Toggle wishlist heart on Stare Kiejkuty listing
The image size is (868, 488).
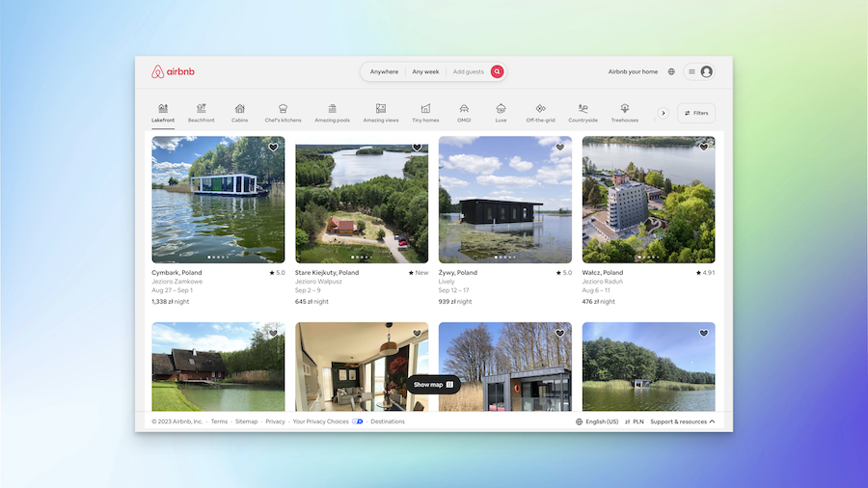click(417, 148)
